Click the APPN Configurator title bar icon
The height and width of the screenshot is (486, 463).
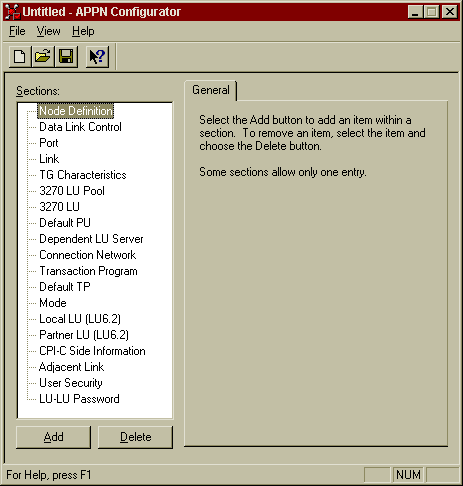coord(12,12)
